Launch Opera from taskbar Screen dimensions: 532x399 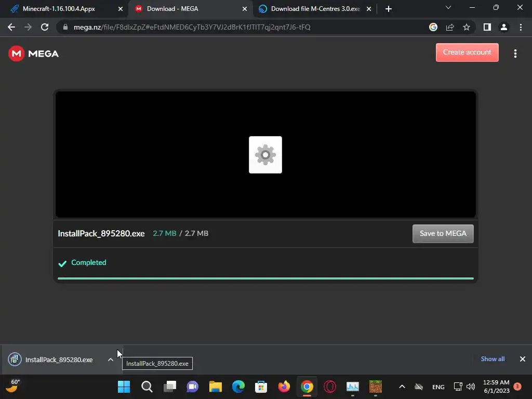point(330,387)
